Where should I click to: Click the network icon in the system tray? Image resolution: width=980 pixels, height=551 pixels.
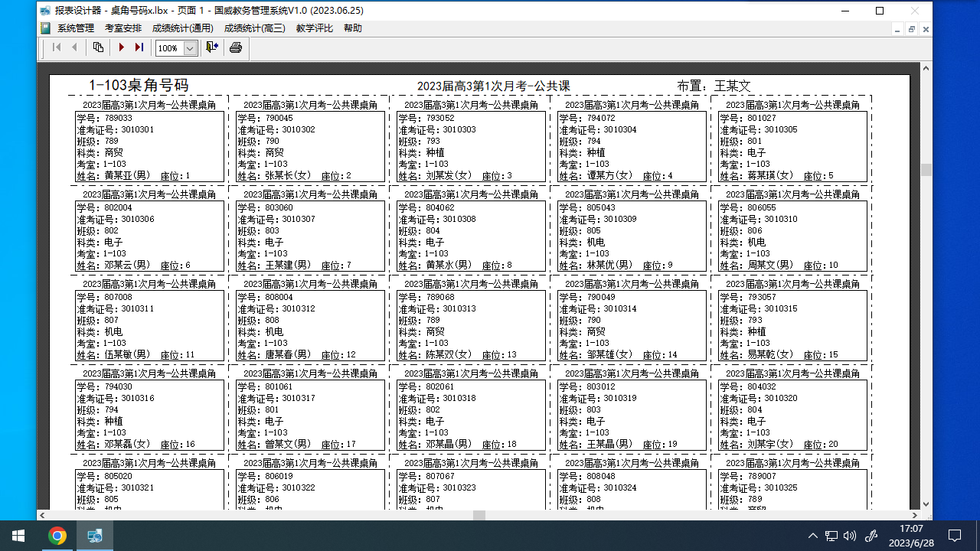coord(831,535)
